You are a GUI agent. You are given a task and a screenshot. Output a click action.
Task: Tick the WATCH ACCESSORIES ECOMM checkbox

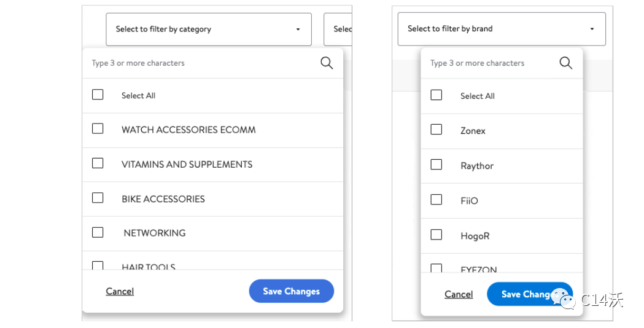point(98,129)
